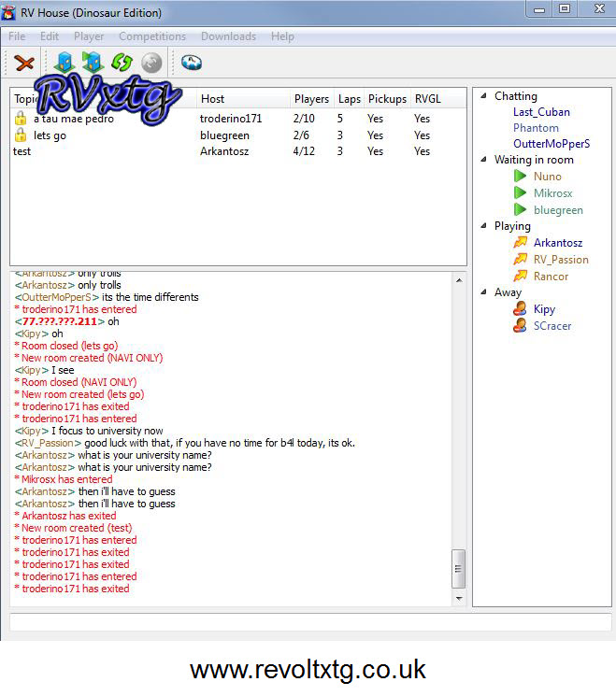Click the 'New room created (test)' chat line
This screenshot has width=616, height=696.
point(73,528)
